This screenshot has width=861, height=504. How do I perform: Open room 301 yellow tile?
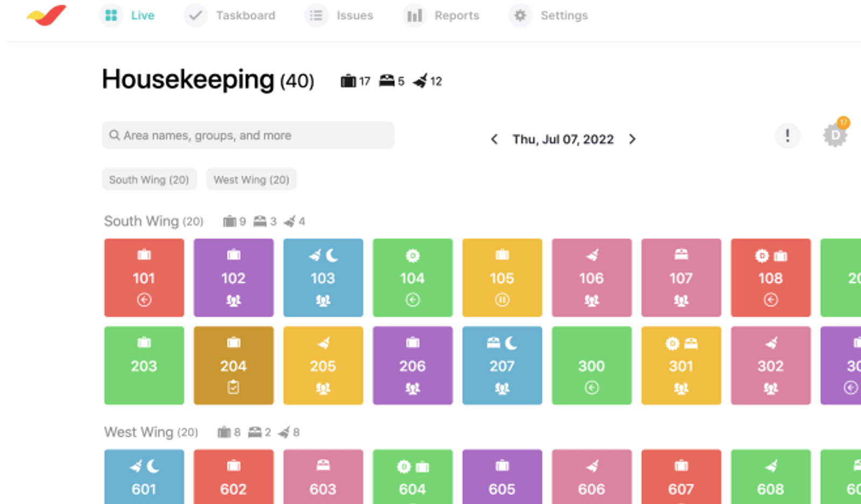681,365
